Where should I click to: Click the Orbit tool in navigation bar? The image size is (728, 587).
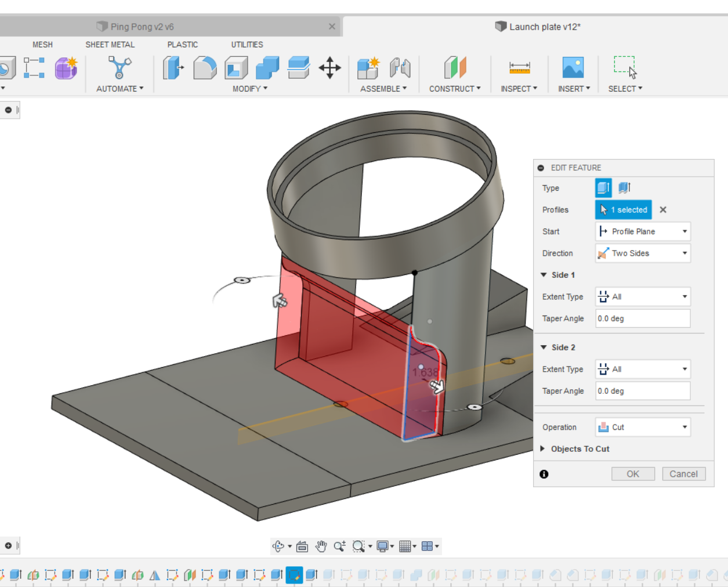pos(278,546)
